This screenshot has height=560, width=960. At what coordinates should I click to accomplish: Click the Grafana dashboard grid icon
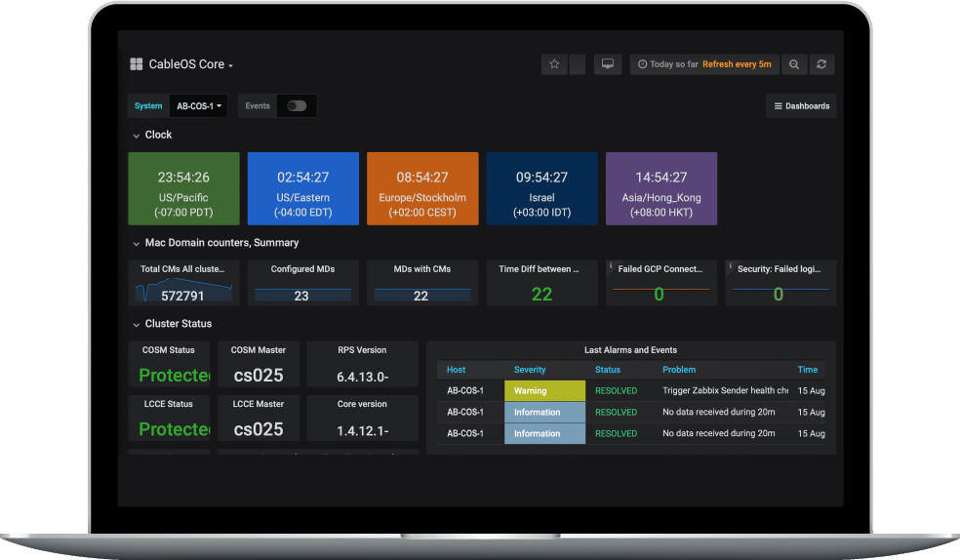(x=136, y=64)
